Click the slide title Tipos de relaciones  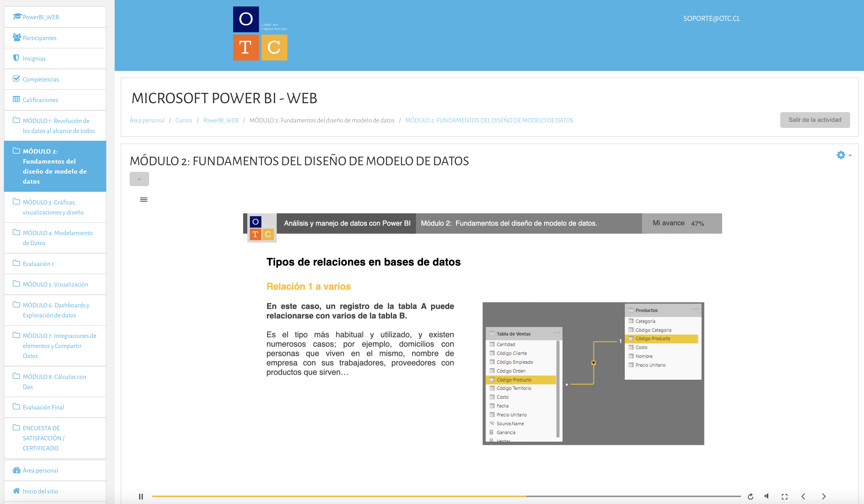[x=363, y=262]
